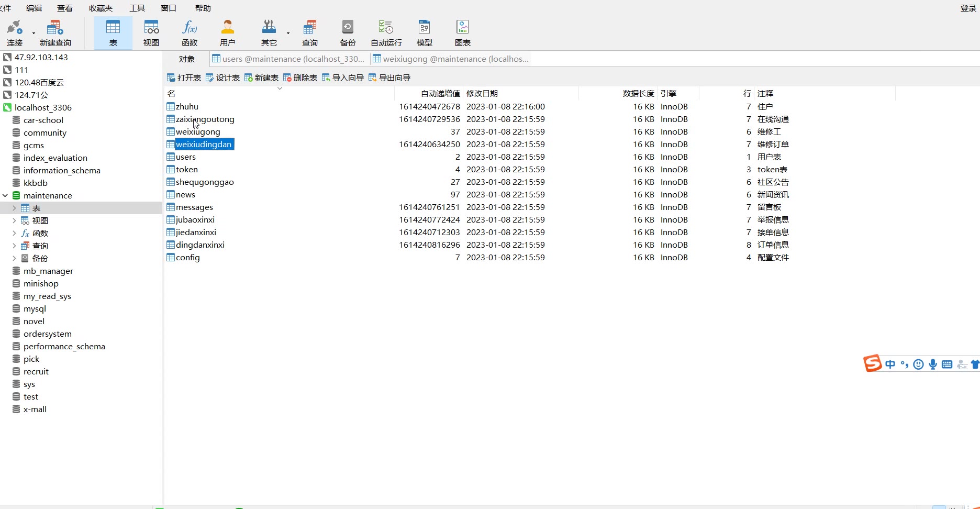Open the Backup (备份) toolbar icon
980x509 pixels.
(348, 33)
